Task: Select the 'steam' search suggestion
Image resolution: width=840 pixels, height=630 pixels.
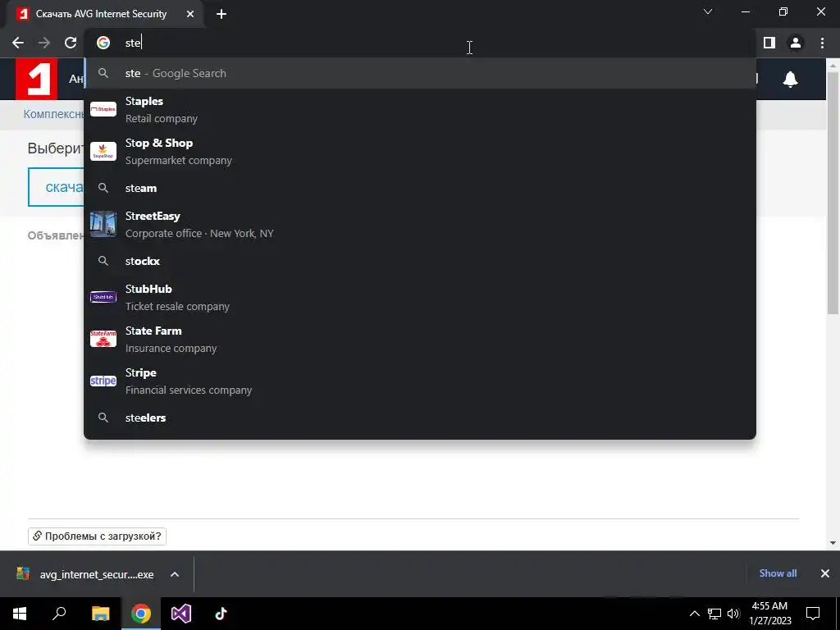Action: click(420, 188)
